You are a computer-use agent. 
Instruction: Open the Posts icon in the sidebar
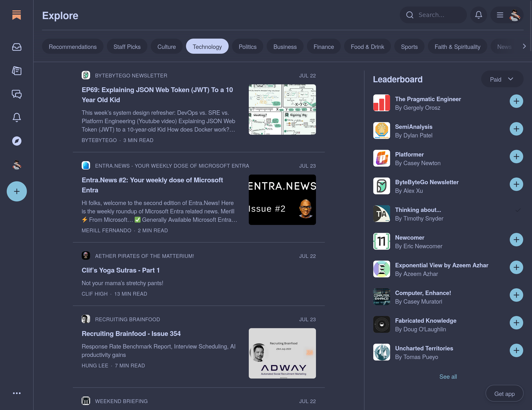(17, 71)
